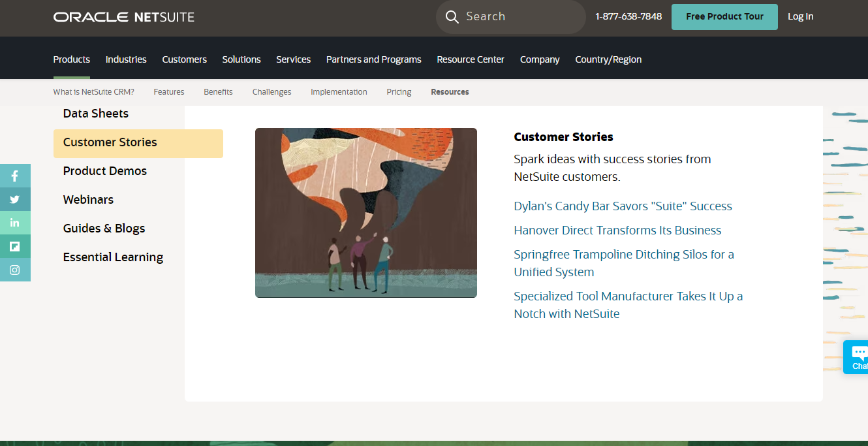Click the Free Product Tour button
Image resolution: width=868 pixels, height=446 pixels.
pyautogui.click(x=724, y=17)
